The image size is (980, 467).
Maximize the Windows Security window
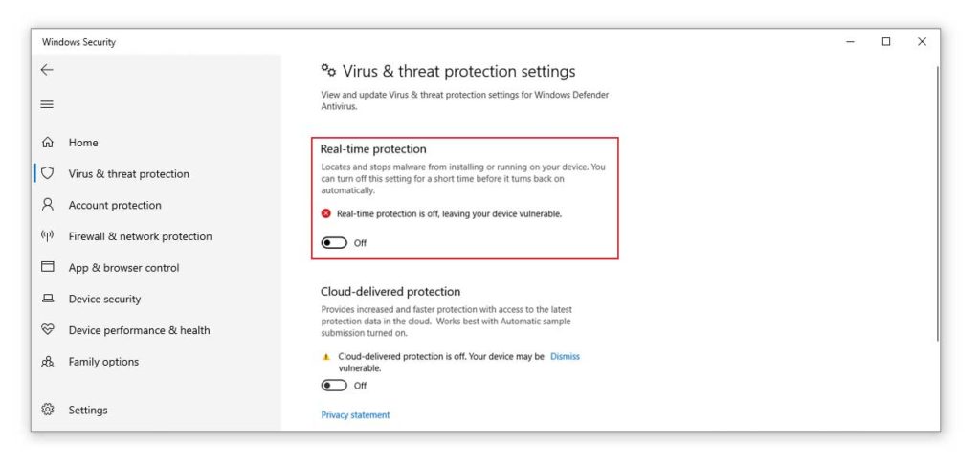pos(885,42)
